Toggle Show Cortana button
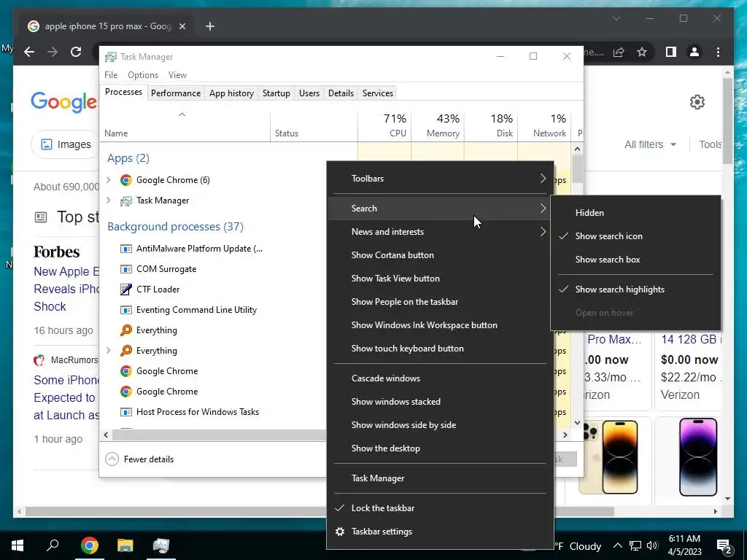This screenshot has width=747, height=560. 440,255
